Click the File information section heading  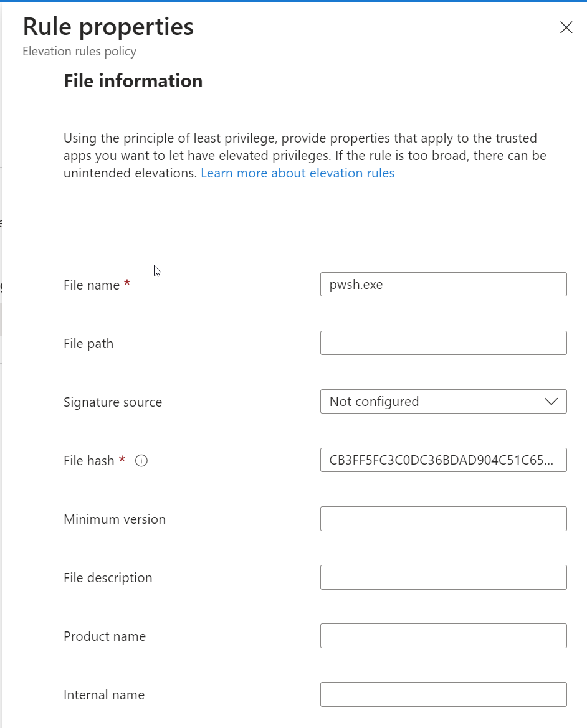[133, 80]
